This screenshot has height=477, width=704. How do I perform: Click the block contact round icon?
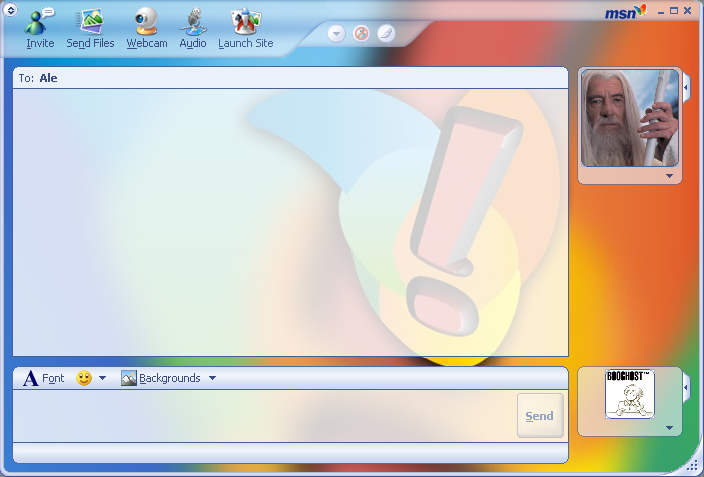click(x=361, y=33)
